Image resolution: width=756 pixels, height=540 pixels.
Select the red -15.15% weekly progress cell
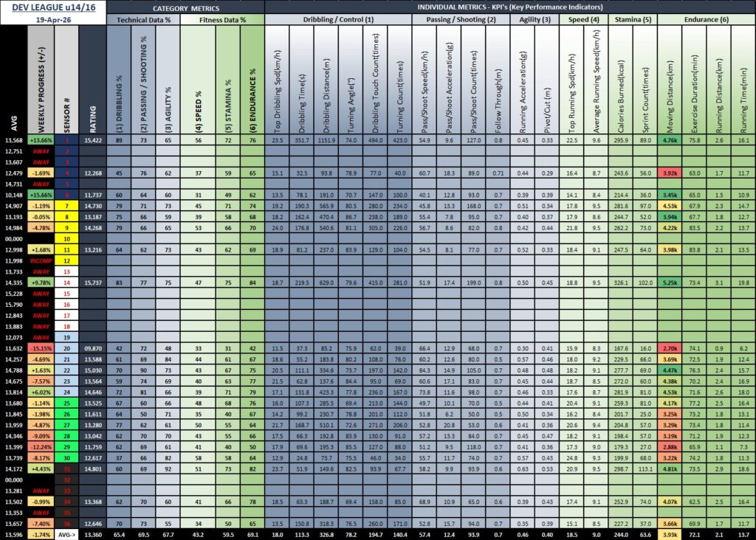pos(40,347)
